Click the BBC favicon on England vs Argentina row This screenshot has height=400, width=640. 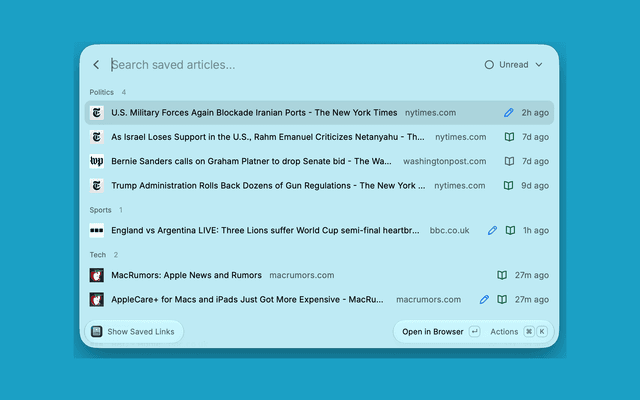click(x=97, y=230)
